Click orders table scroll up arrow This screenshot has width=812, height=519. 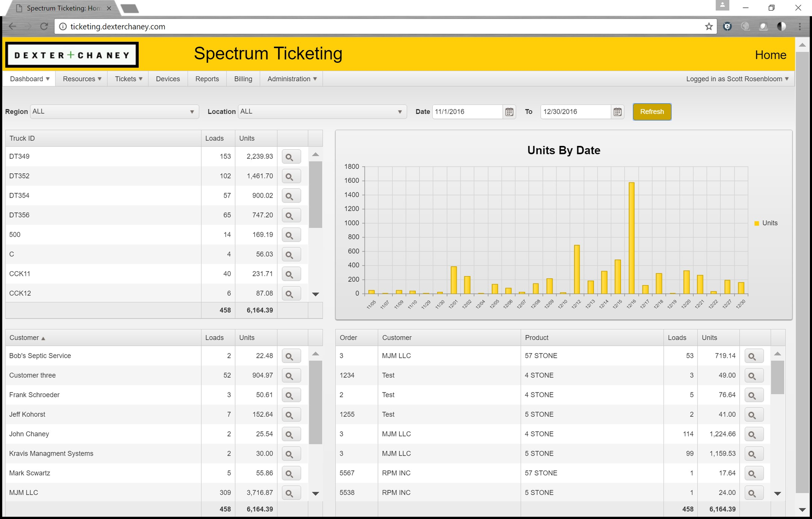(x=777, y=354)
